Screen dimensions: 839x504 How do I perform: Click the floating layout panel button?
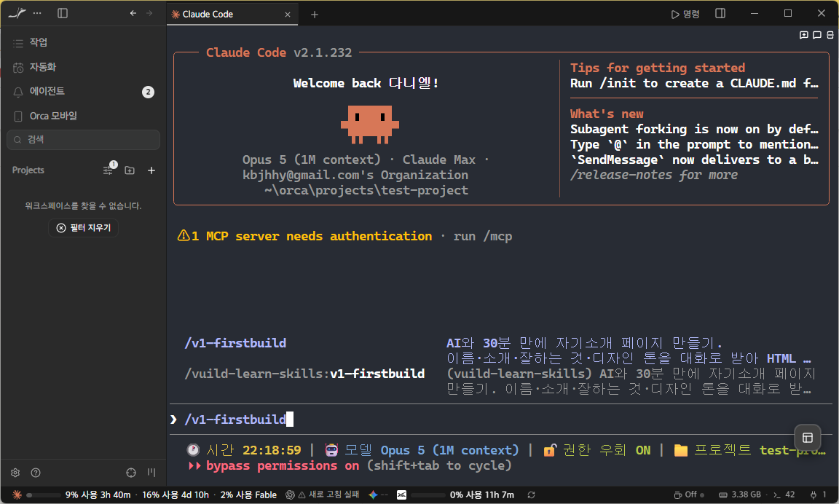(x=808, y=438)
